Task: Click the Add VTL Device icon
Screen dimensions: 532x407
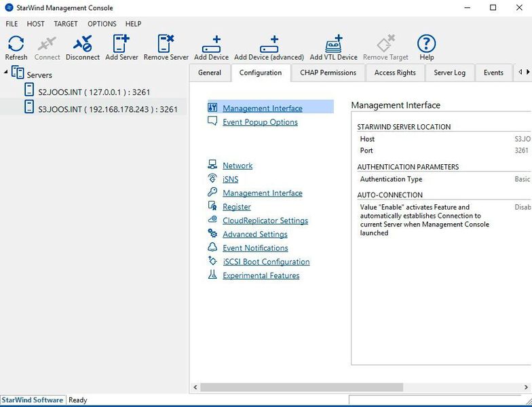Action: 334,43
